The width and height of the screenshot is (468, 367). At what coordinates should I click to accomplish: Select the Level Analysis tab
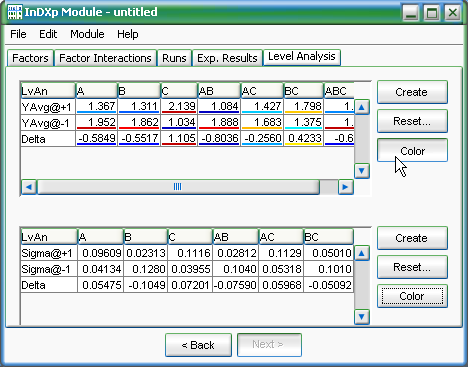point(302,57)
